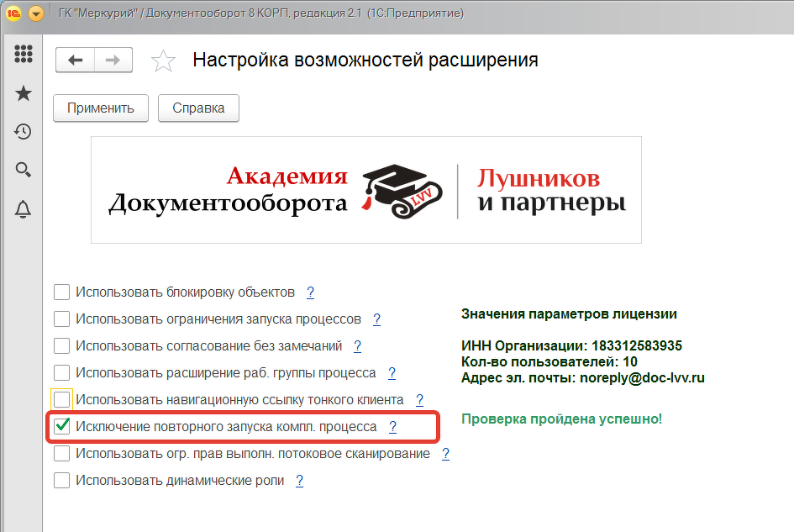The image size is (794, 532).
Task: Go back with the left arrow button
Action: (x=75, y=61)
